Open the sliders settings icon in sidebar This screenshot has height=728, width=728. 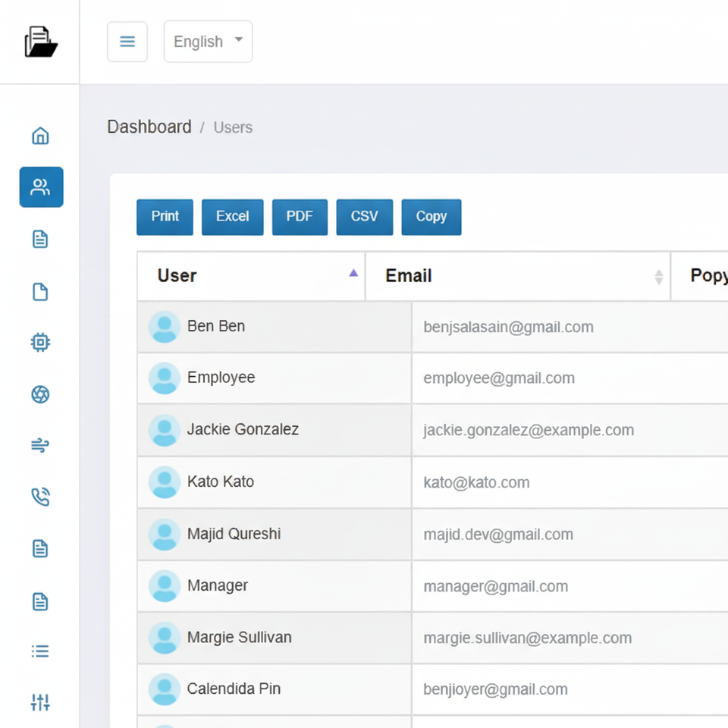click(x=40, y=702)
